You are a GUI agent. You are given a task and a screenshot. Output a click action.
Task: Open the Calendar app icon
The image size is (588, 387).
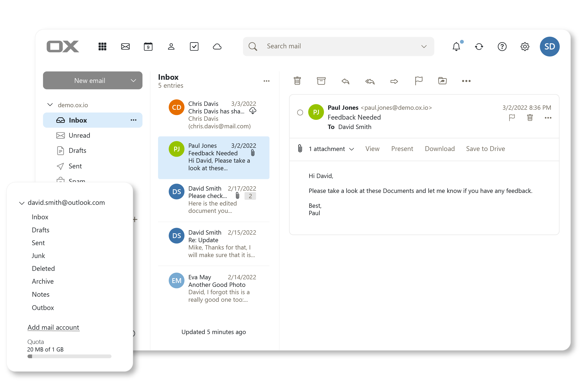click(148, 47)
